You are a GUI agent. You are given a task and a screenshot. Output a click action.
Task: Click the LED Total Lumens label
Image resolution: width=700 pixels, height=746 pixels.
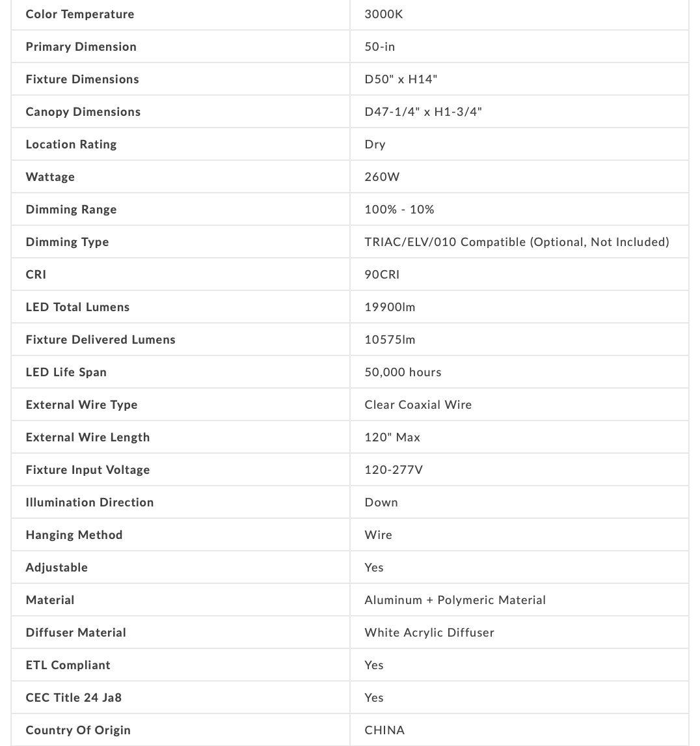pos(77,307)
